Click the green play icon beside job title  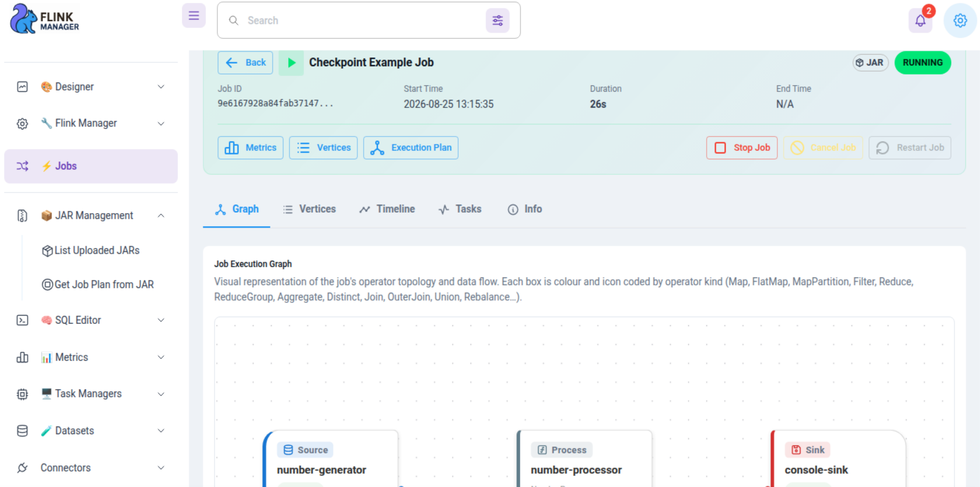tap(291, 63)
